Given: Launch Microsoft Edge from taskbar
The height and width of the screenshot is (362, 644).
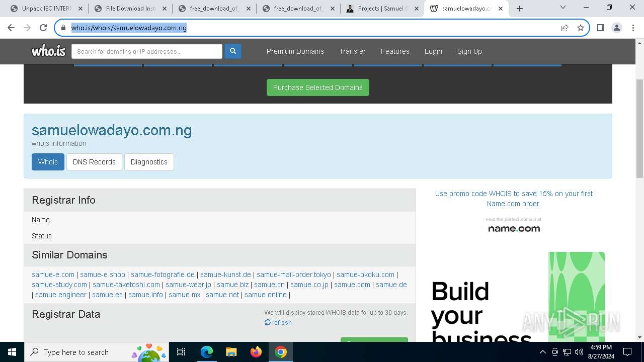Looking at the screenshot, I should (x=206, y=352).
